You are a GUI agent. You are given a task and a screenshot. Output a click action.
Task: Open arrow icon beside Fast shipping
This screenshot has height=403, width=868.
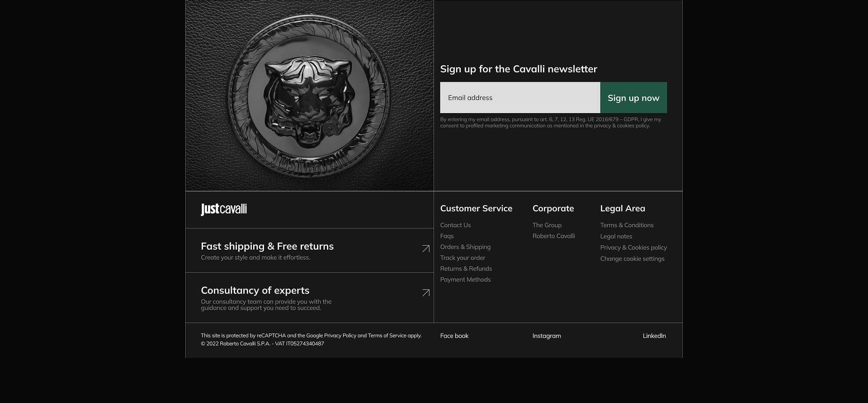425,249
